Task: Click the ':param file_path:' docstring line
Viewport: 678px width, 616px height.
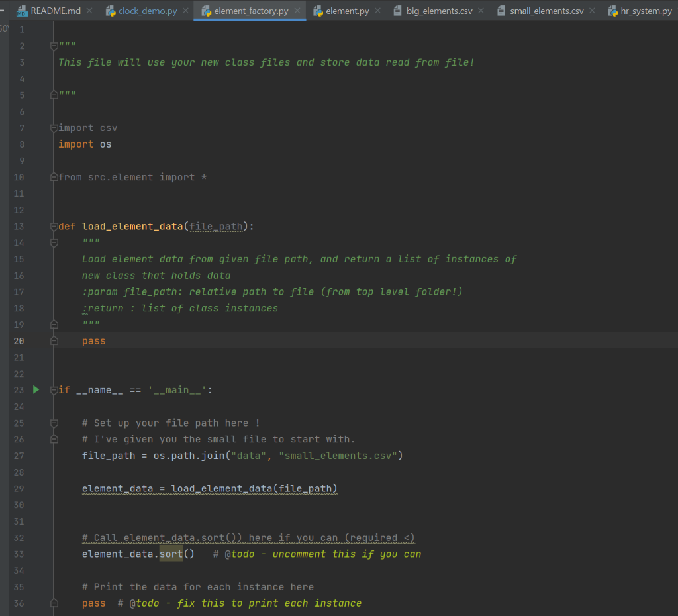Action: pyautogui.click(x=272, y=292)
